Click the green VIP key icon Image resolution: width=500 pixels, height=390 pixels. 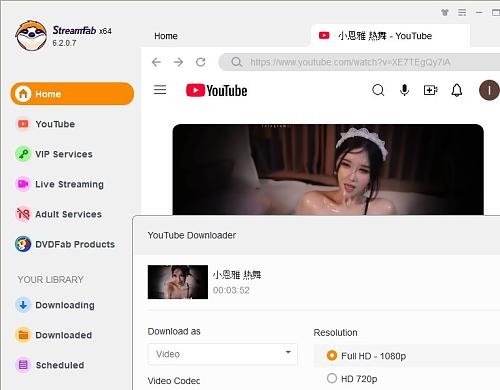point(23,154)
